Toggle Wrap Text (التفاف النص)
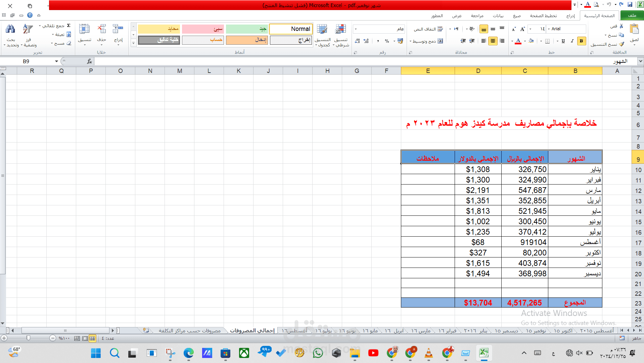 [x=428, y=29]
